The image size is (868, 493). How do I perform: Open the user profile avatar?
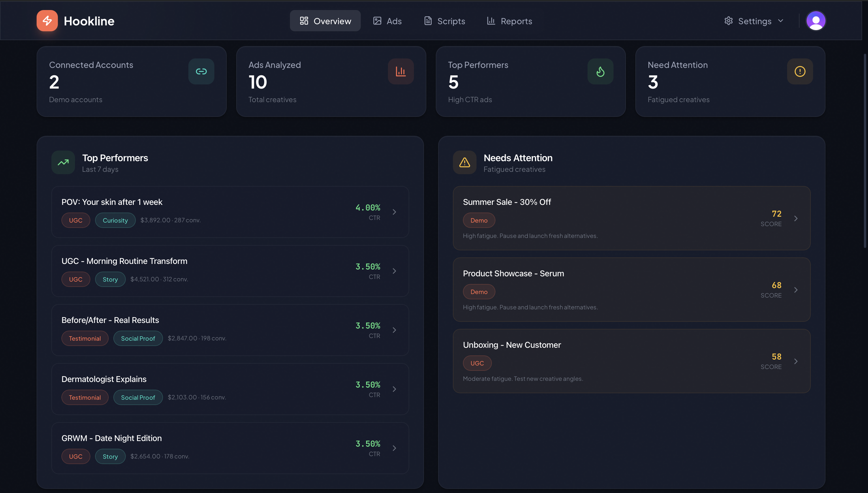(x=815, y=21)
